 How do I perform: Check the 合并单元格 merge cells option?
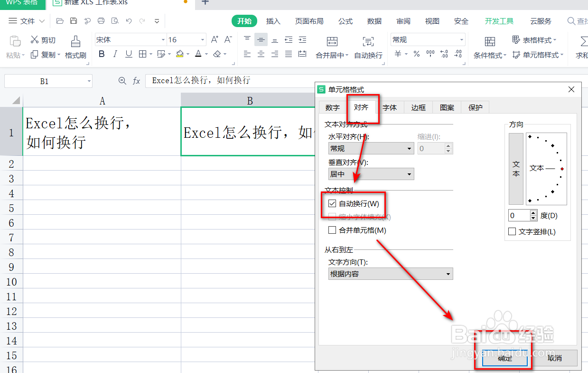[x=332, y=230]
